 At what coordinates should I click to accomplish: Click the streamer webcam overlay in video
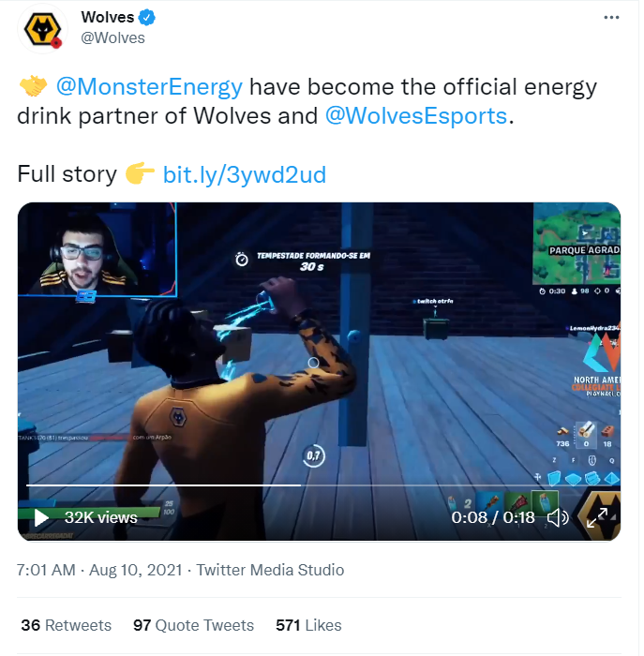[x=97, y=251]
